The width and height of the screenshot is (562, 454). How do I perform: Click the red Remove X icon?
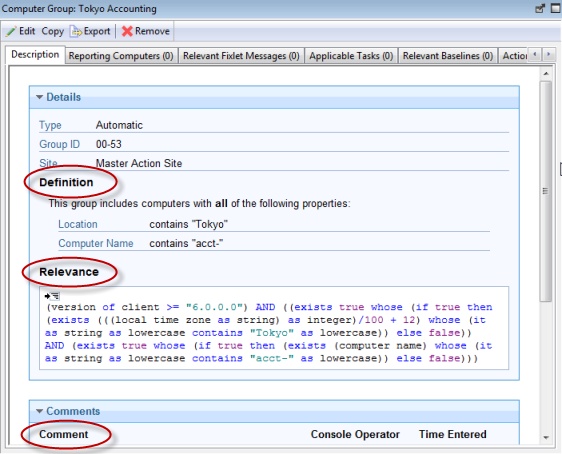[x=127, y=32]
